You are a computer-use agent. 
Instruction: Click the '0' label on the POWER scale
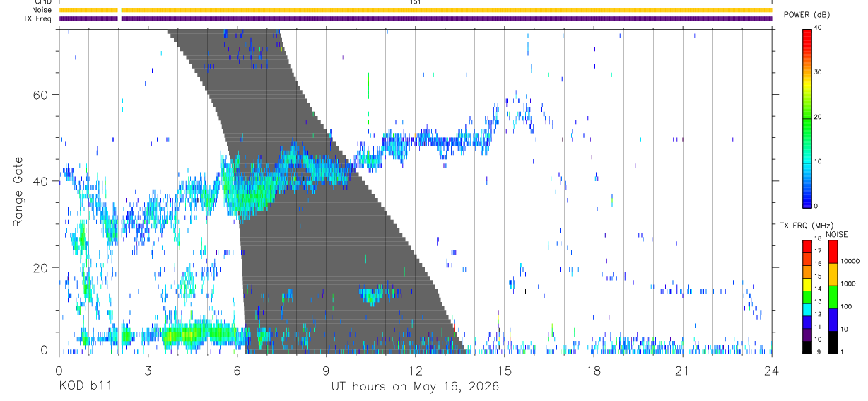coord(816,207)
